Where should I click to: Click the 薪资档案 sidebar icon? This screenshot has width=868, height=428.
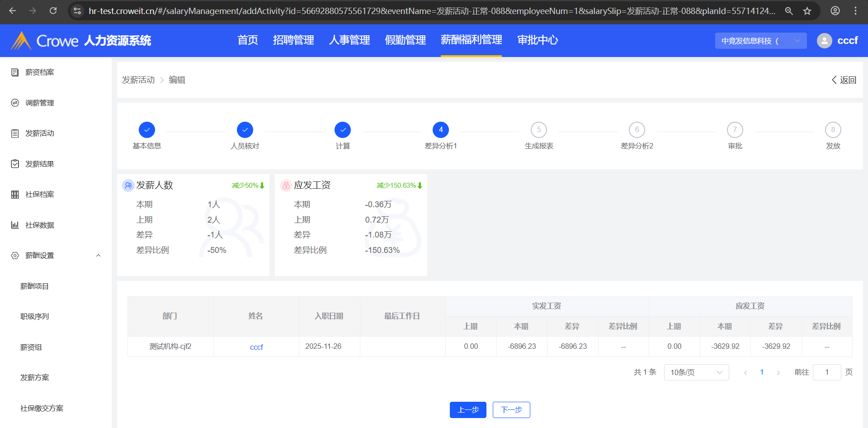click(15, 72)
